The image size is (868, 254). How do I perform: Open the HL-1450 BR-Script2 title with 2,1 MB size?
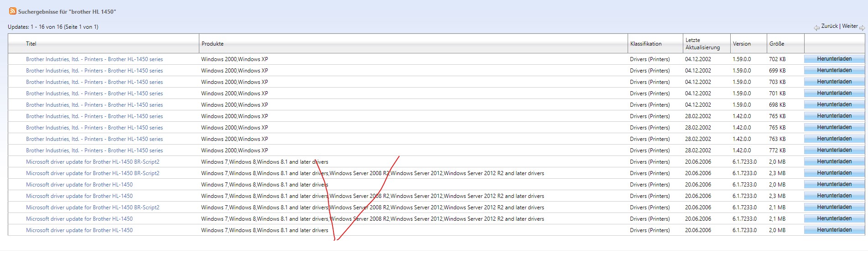point(93,207)
